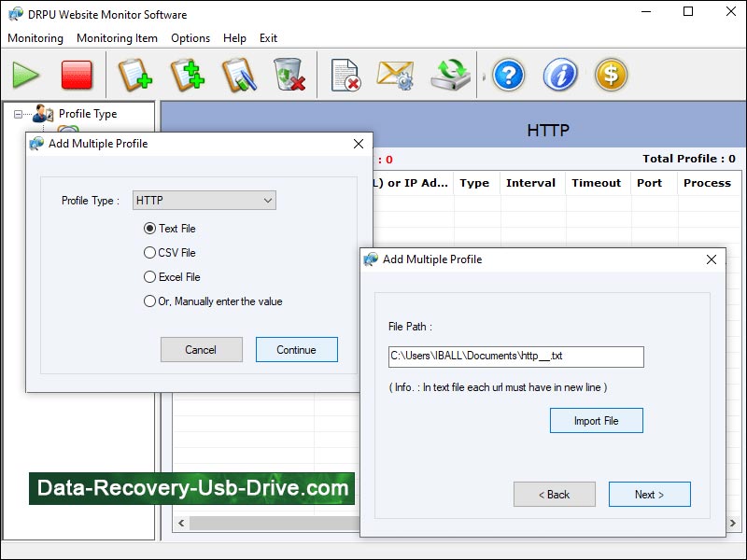Edit a profile using the clipboard-pen icon
The width and height of the screenshot is (747, 560).
click(x=240, y=76)
